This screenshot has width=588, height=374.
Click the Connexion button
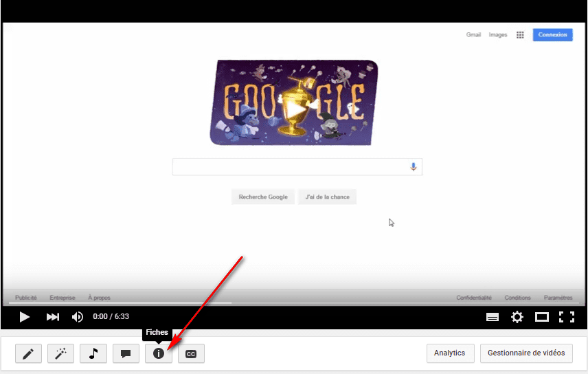(x=553, y=34)
